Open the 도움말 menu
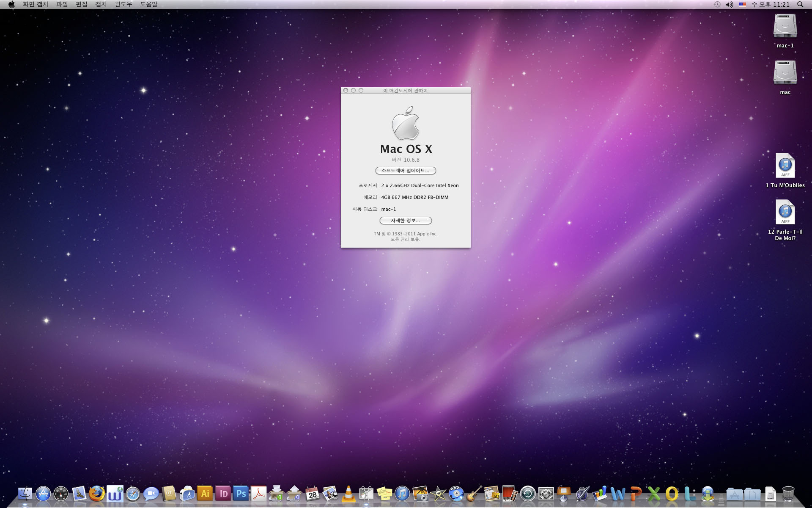 (148, 4)
